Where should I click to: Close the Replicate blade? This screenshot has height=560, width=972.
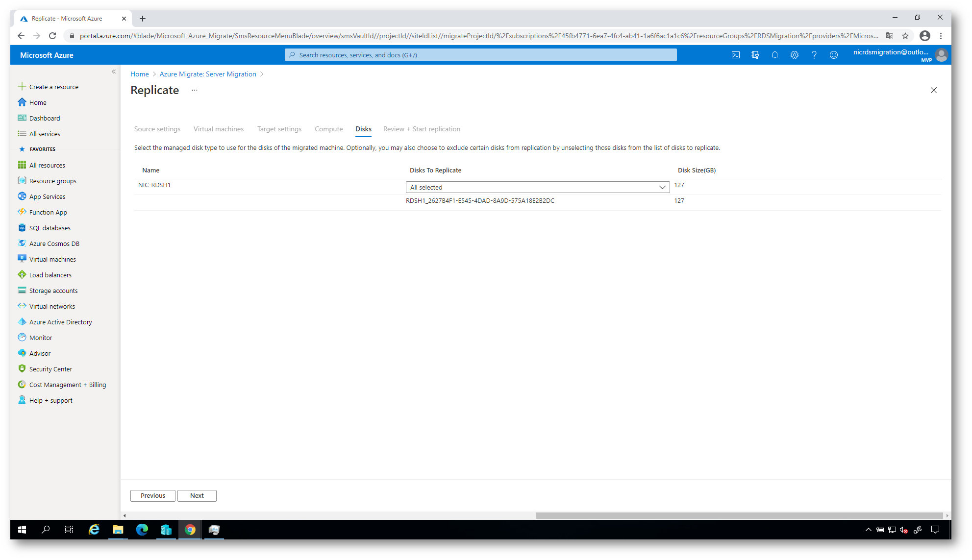tap(933, 90)
